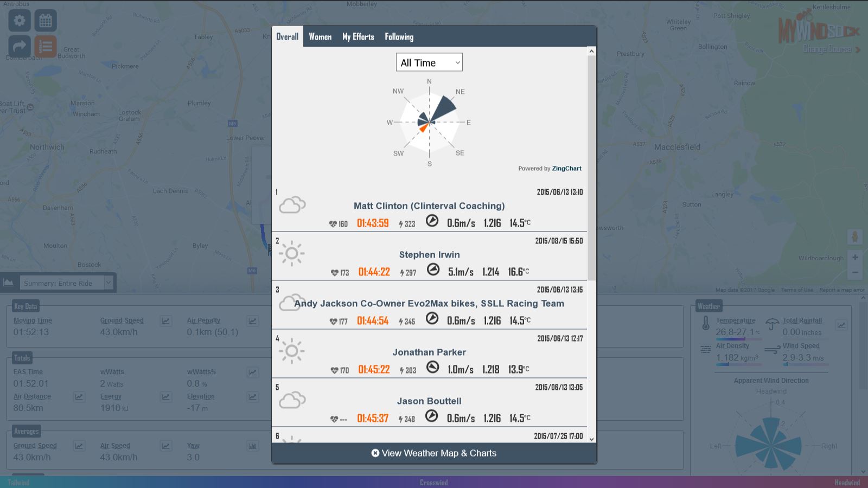Click the Yaw bar chart icon
Screen dimensions: 868x488
click(x=252, y=446)
